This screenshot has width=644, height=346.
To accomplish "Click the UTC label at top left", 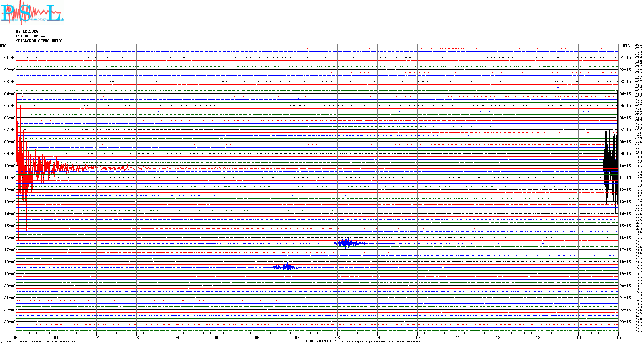I will [3, 46].
